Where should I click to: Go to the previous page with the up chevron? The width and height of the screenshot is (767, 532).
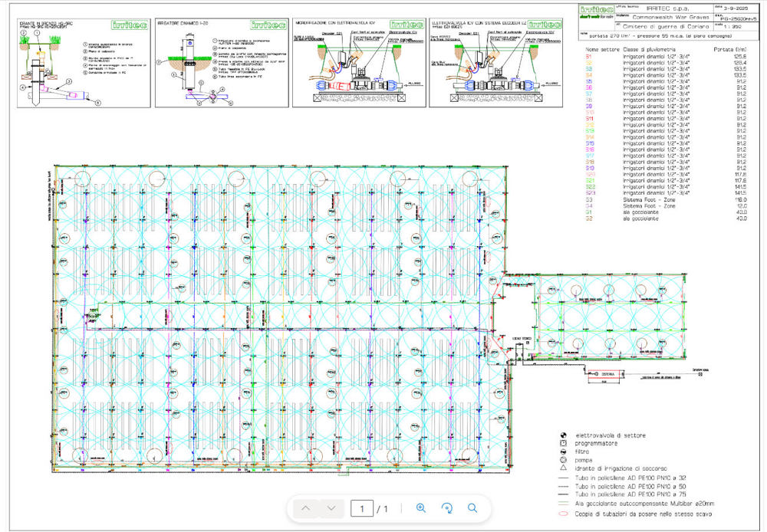[306, 508]
